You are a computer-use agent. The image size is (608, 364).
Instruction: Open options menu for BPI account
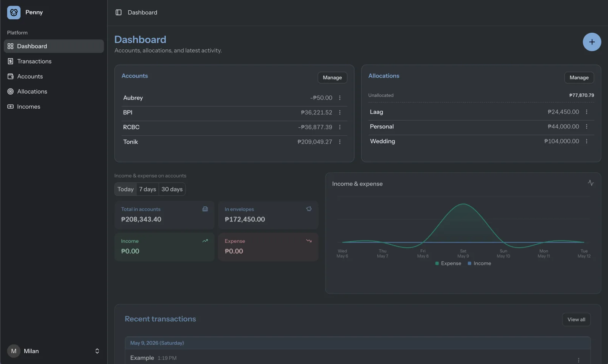pyautogui.click(x=340, y=112)
